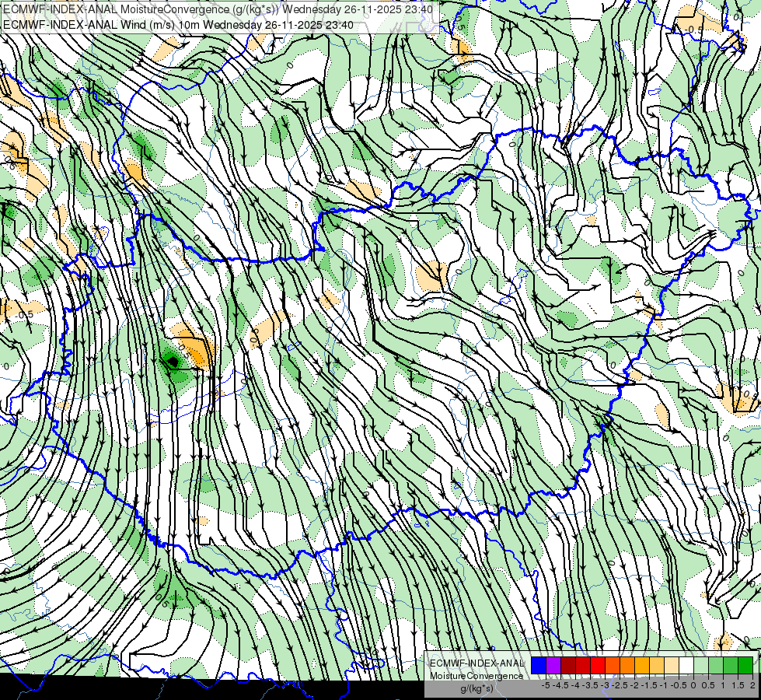
Task: Click the legend scale value "-5"
Action: click(546, 685)
